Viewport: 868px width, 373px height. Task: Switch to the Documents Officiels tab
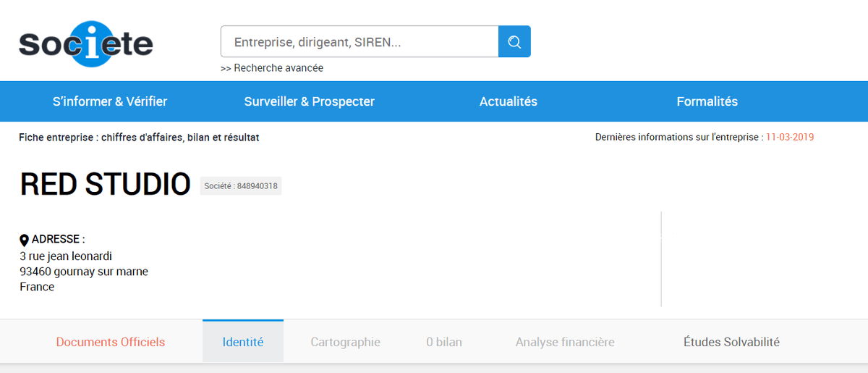coord(111,342)
